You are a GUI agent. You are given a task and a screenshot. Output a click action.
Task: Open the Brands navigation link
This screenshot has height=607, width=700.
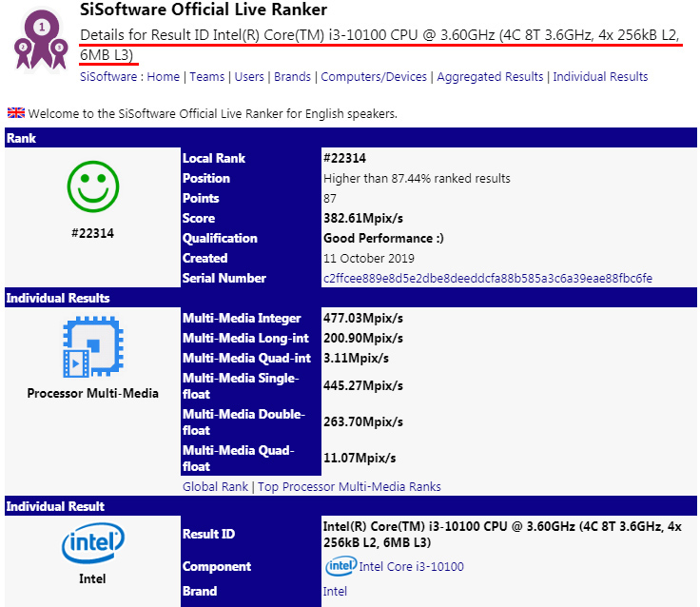click(292, 77)
